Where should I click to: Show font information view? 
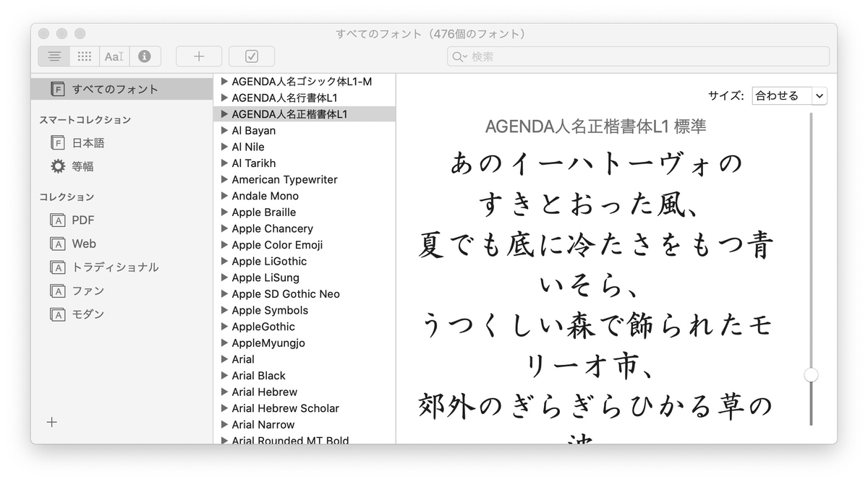pyautogui.click(x=145, y=56)
